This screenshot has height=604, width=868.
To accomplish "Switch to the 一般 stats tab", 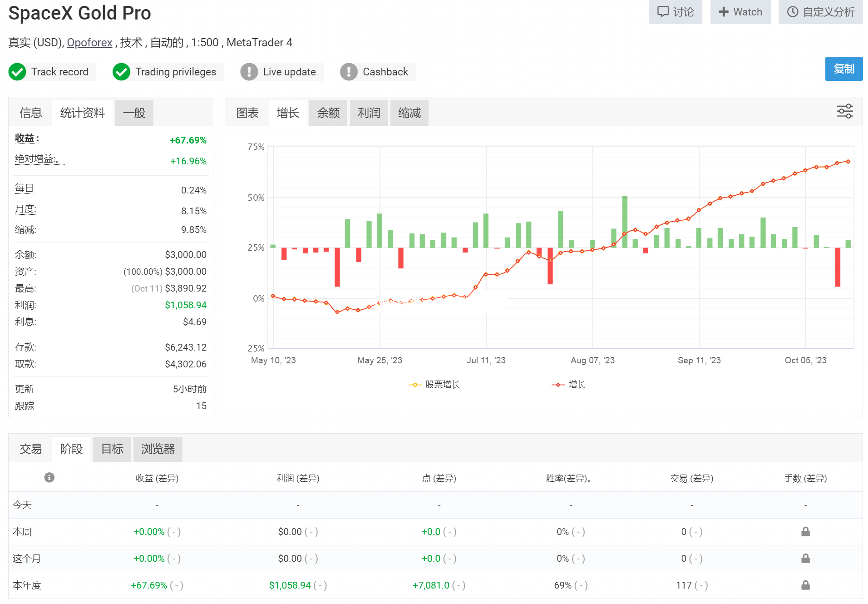I will tap(134, 113).
